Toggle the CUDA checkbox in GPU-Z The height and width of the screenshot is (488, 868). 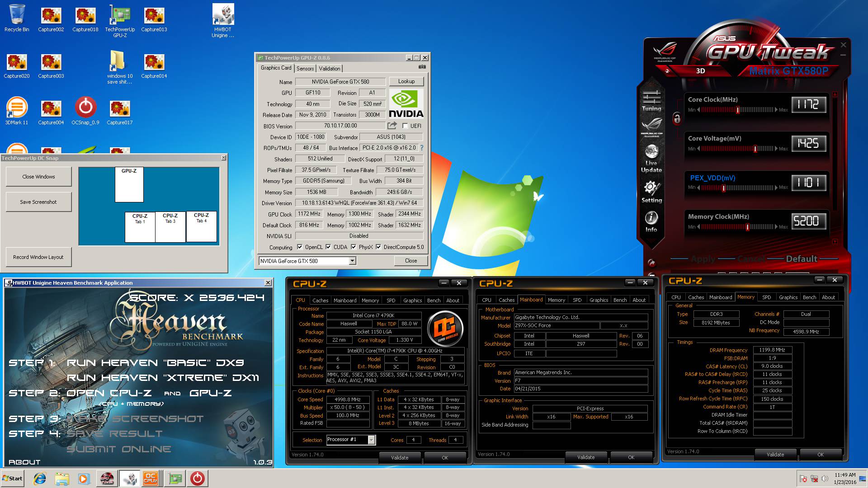(328, 247)
